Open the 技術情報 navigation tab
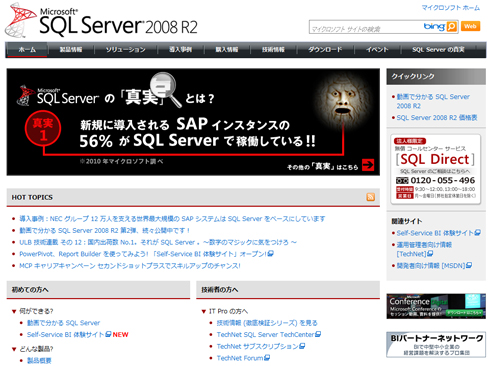This screenshot has height=366, width=490. coord(273,50)
